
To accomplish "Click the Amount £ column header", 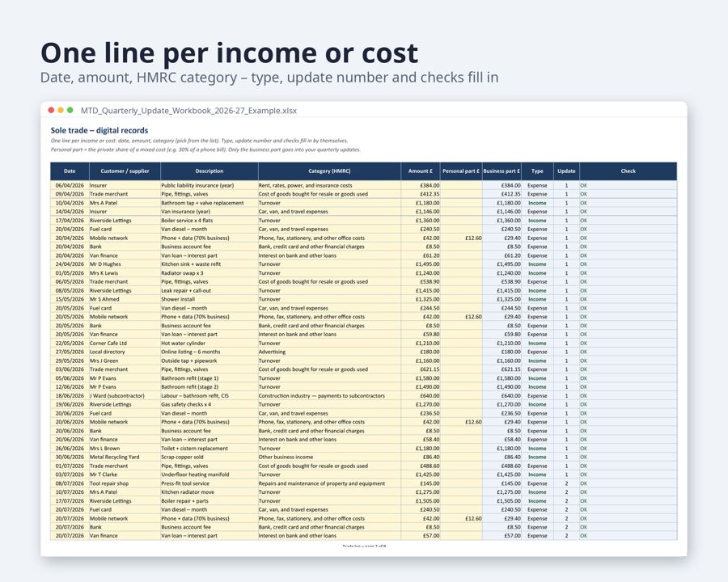I will point(421,171).
